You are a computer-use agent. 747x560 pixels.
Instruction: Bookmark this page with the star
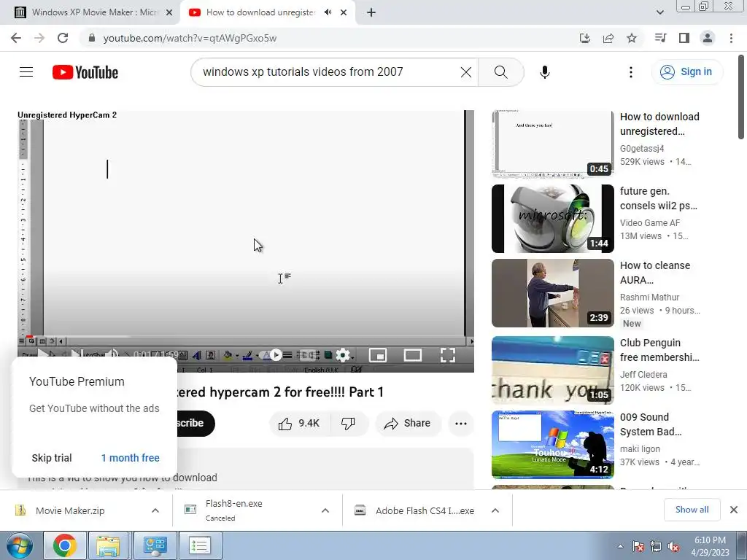pos(632,38)
